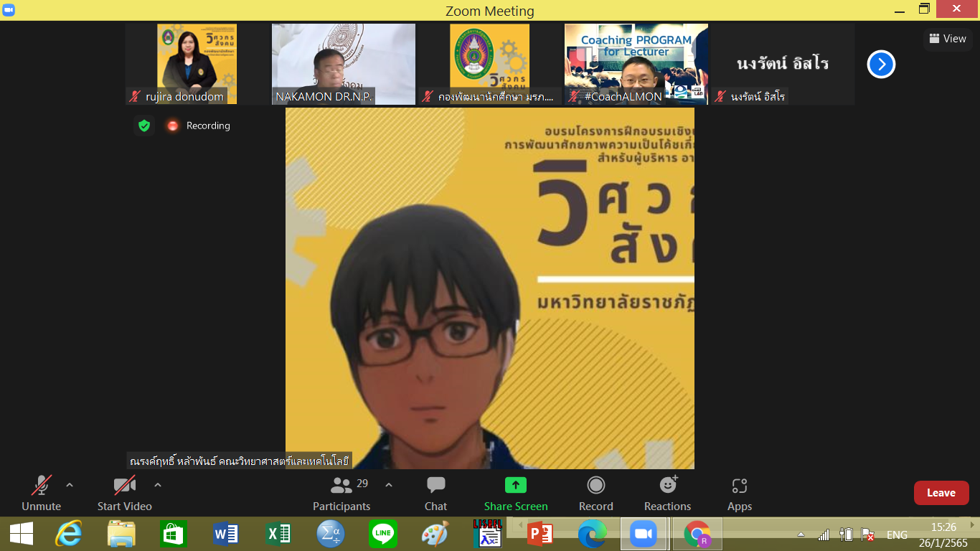Open the LISREL app from taskbar

[x=488, y=533]
